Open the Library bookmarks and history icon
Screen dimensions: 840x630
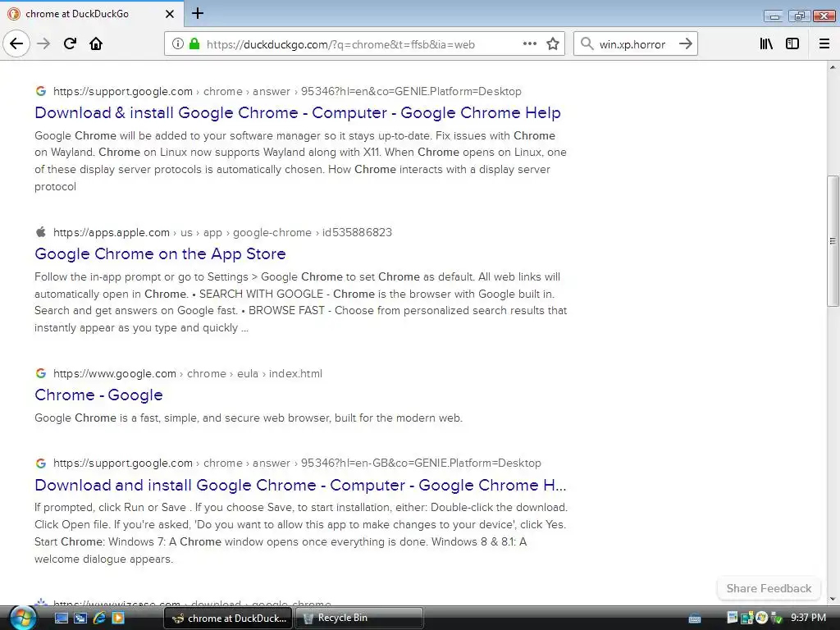766,43
